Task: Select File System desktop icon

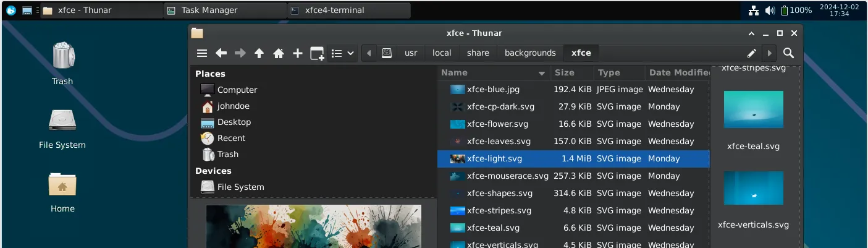Action: [62, 129]
